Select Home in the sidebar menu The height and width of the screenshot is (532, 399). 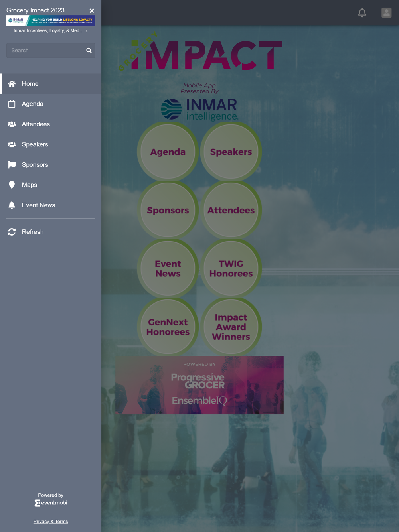click(51, 84)
